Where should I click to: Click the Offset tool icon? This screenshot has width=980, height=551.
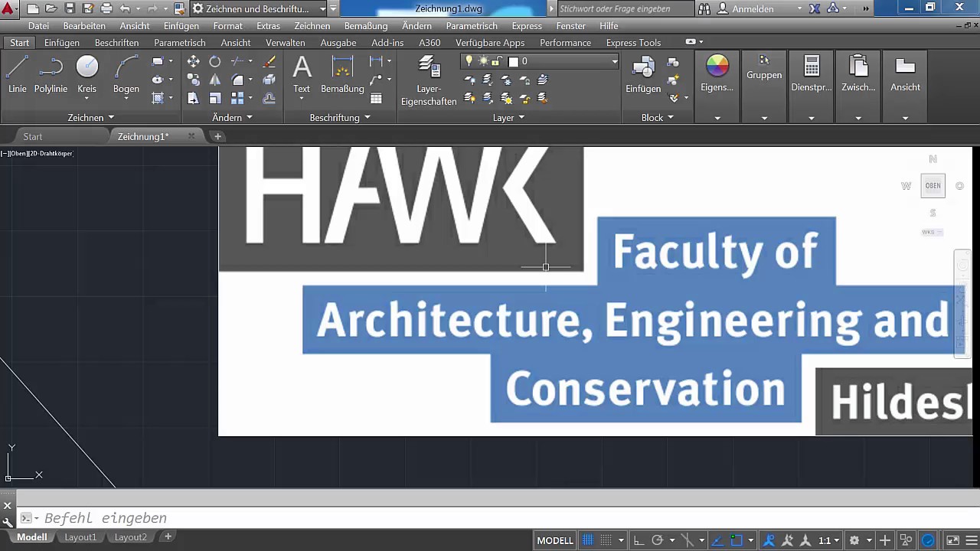(269, 98)
